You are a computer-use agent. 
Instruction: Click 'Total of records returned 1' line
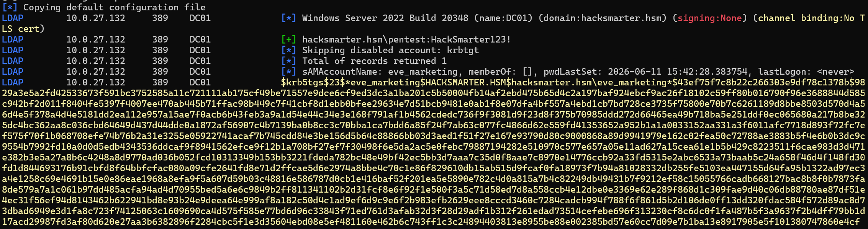pos(374,61)
